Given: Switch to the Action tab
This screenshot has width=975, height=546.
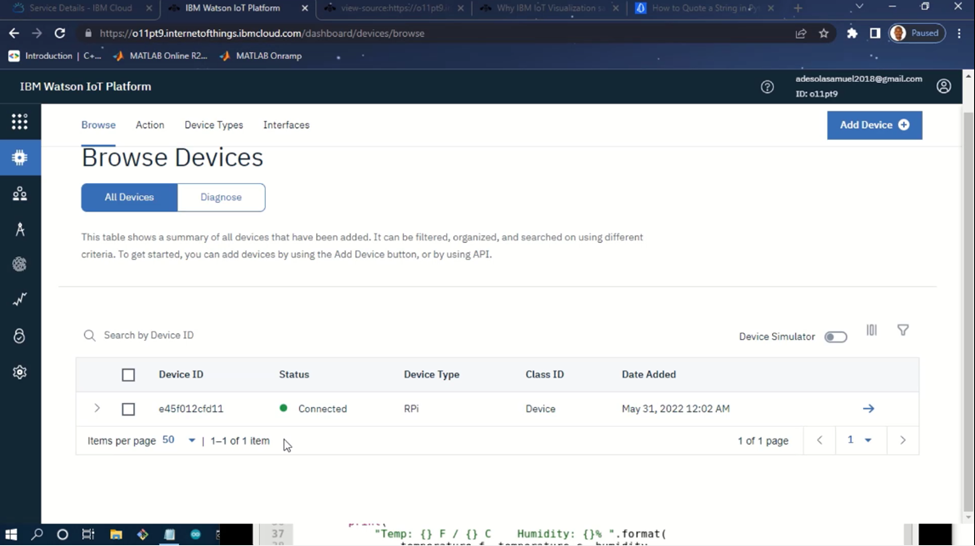Looking at the screenshot, I should [150, 125].
